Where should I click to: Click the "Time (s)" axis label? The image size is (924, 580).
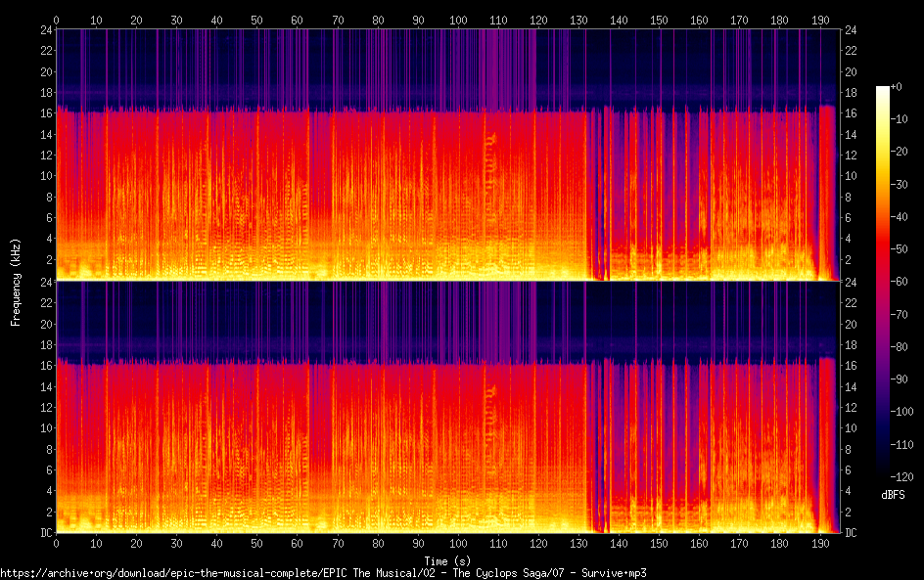[x=447, y=560]
